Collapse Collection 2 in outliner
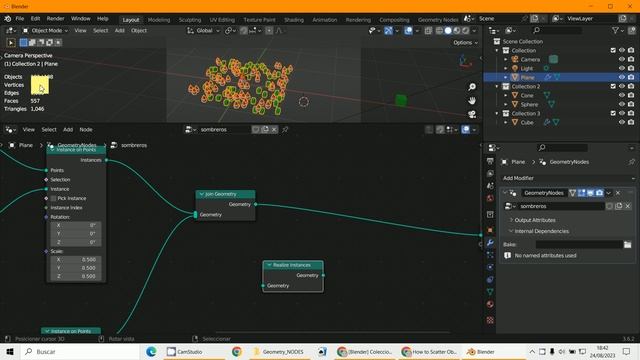The image size is (640, 360). pos(497,86)
